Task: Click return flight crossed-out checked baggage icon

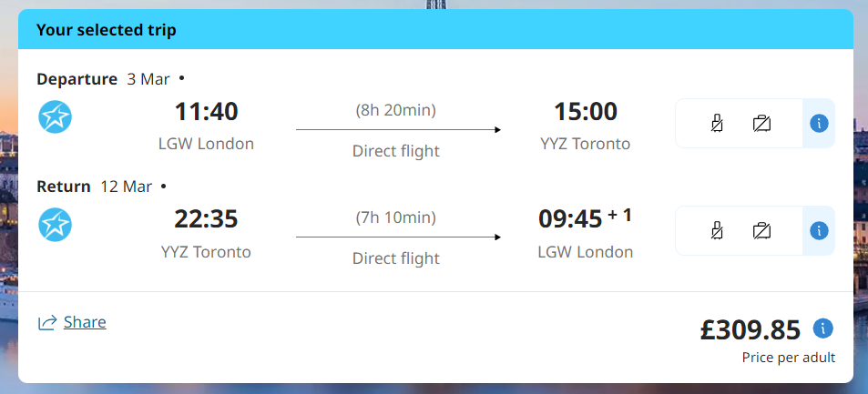Action: (762, 231)
